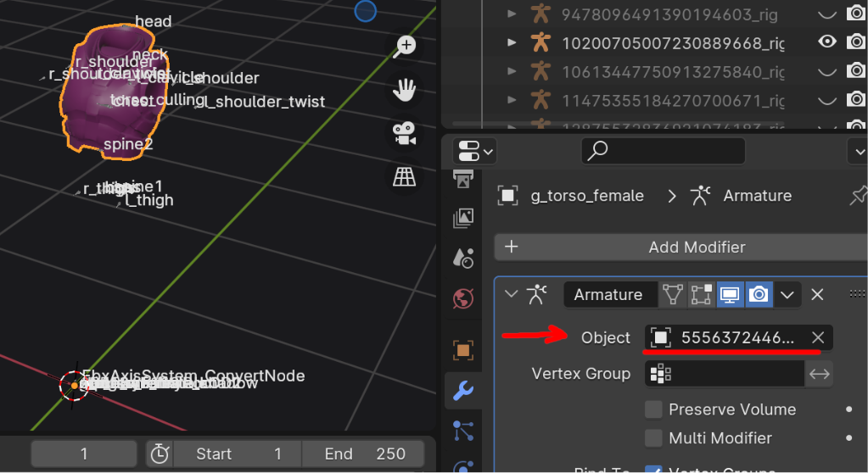The image size is (868, 473).
Task: Toggle camera view with the camera icon
Action: [x=405, y=133]
